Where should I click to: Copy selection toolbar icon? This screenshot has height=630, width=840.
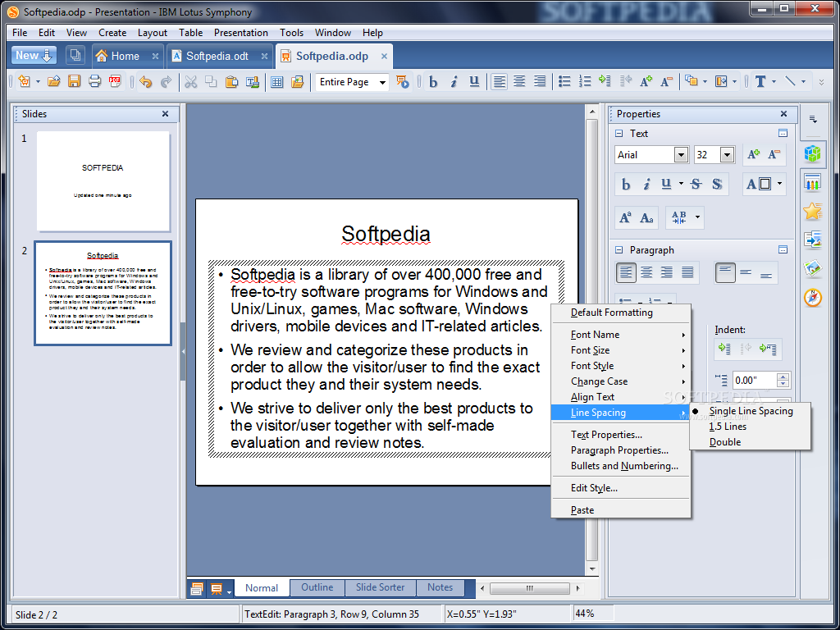(x=211, y=82)
